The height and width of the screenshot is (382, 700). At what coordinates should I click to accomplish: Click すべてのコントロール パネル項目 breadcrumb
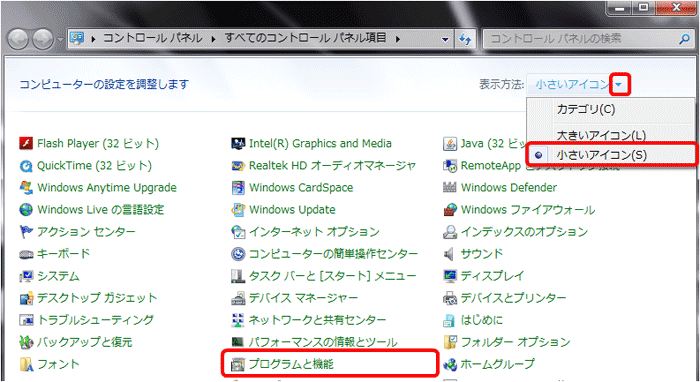coord(305,38)
